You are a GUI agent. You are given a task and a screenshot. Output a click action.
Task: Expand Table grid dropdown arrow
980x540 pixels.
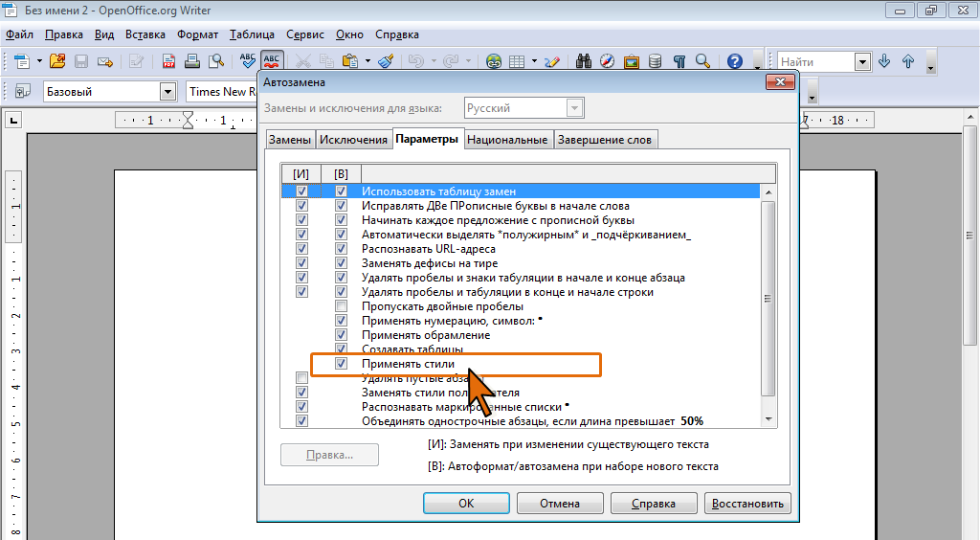[x=534, y=61]
